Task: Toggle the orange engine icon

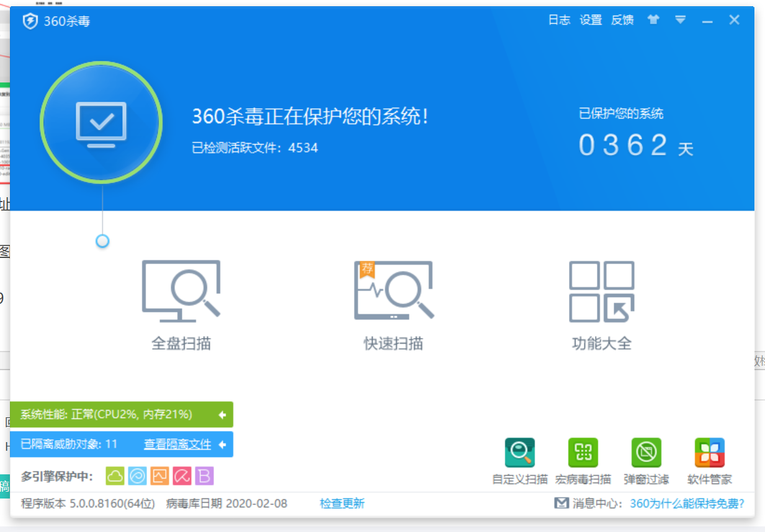Action: 160,476
